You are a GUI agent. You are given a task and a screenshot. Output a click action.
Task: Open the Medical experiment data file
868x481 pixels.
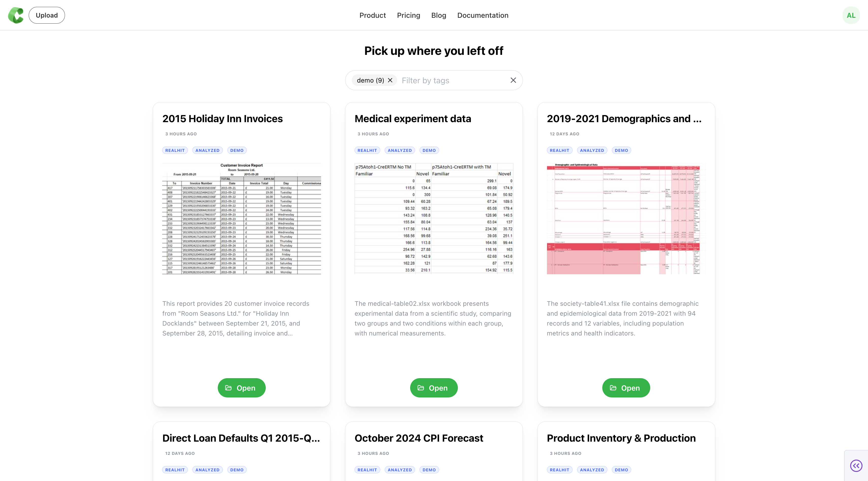coord(434,388)
